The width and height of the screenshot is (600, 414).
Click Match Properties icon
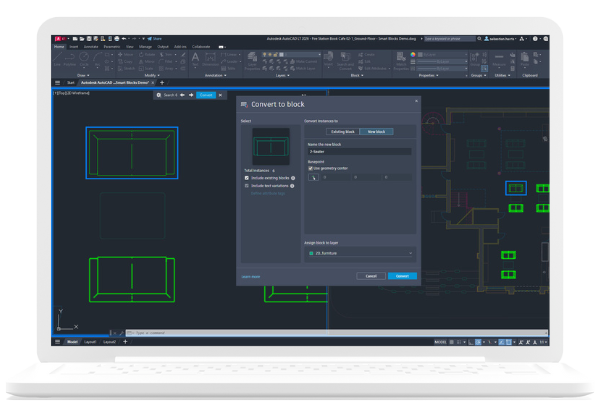point(401,61)
